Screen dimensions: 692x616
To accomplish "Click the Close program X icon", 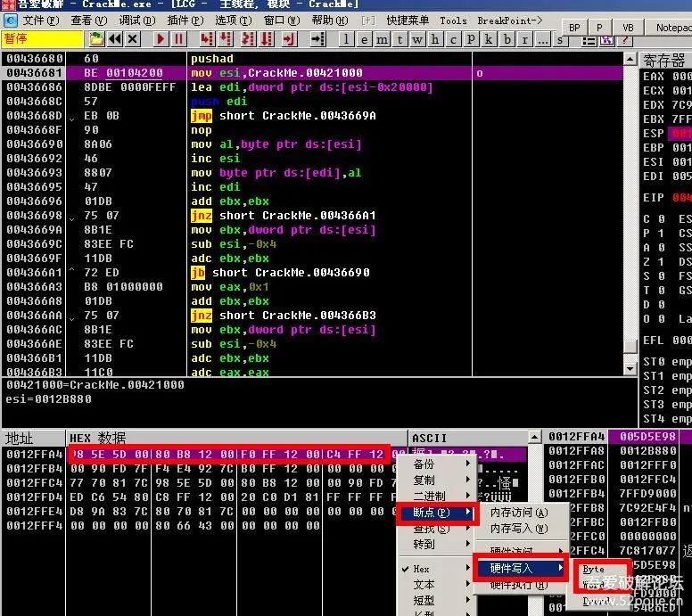I will coord(133,38).
